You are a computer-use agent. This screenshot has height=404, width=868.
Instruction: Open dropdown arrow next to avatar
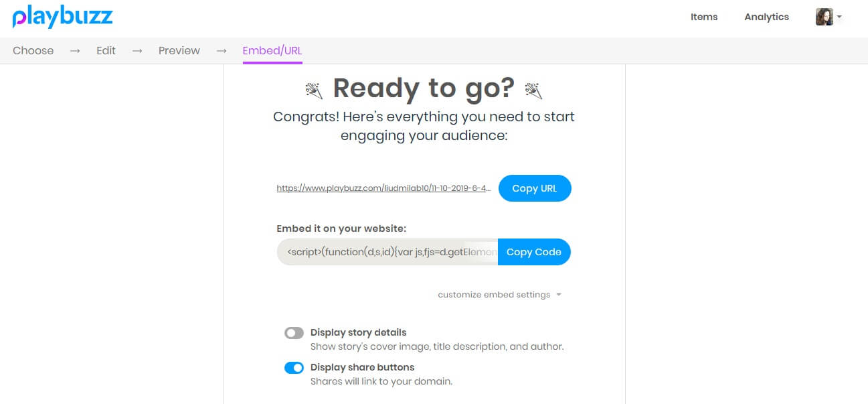(839, 17)
